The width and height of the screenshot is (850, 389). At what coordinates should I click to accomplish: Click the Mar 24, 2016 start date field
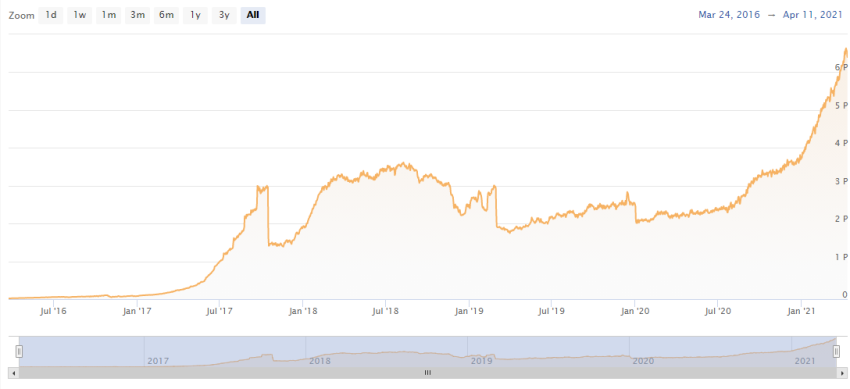tap(730, 15)
